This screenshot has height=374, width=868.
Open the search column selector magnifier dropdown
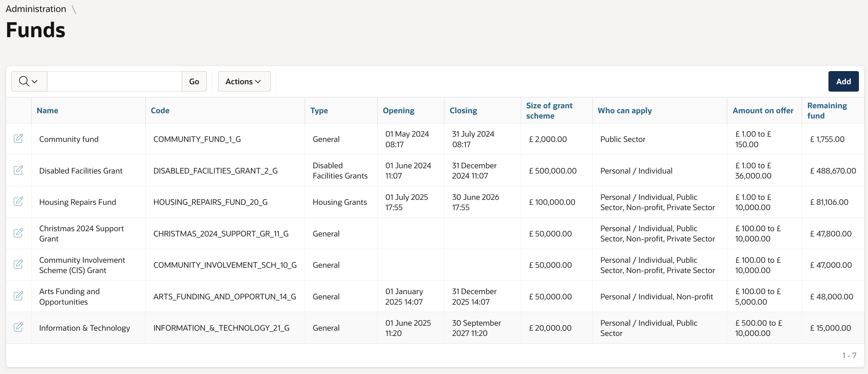29,81
